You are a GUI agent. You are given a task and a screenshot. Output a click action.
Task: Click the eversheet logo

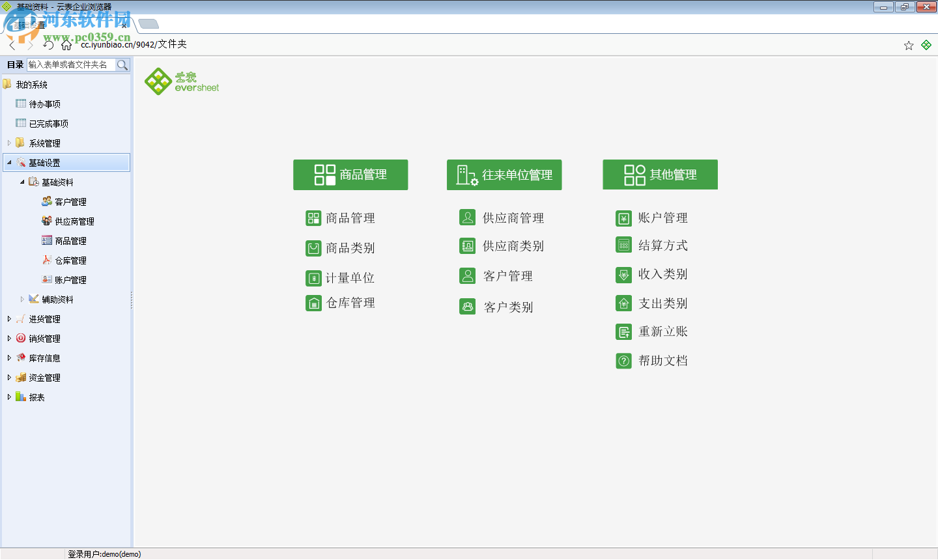[182, 81]
